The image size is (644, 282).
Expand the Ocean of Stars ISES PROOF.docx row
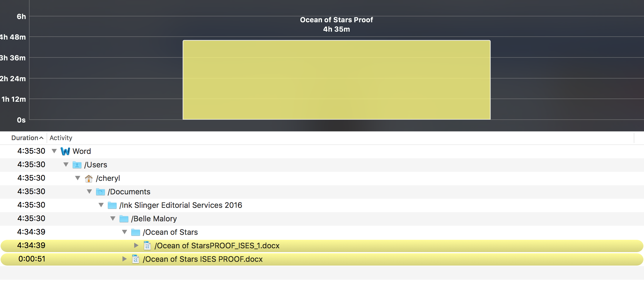coord(124,259)
